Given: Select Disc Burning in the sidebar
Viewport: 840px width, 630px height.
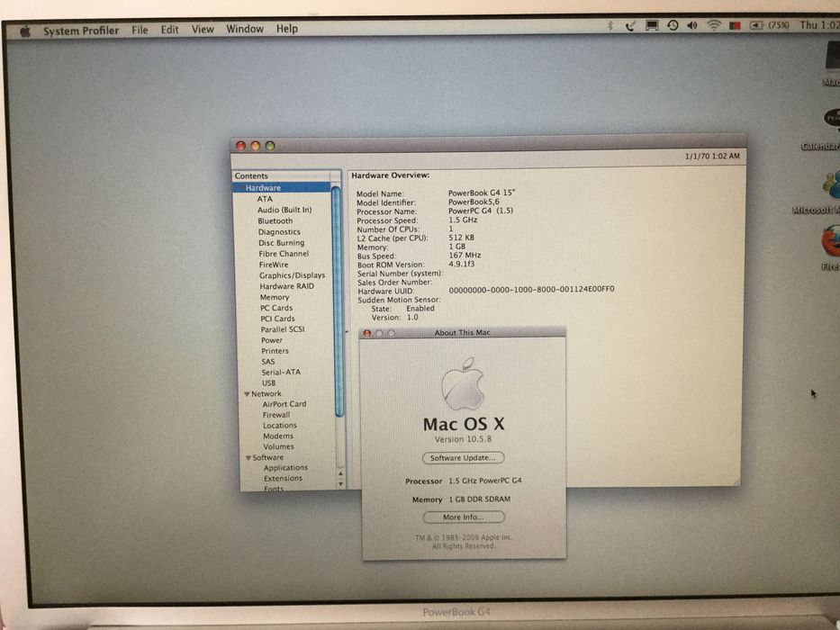Looking at the screenshot, I should pos(281,243).
